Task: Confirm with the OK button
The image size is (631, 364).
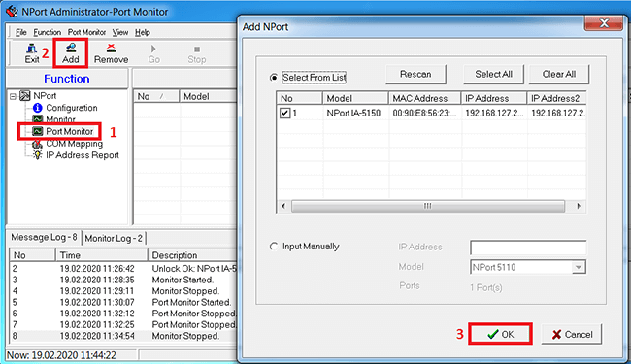Action: click(x=501, y=334)
